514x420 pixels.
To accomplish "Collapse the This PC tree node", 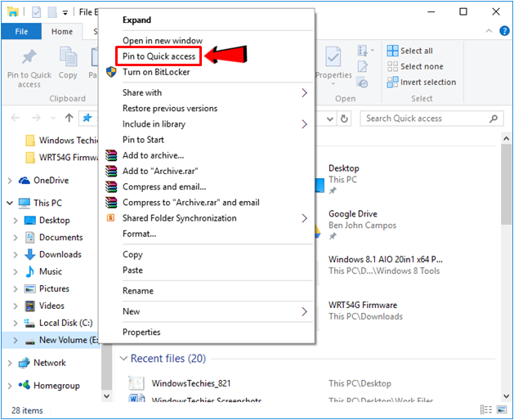I will pos(10,203).
